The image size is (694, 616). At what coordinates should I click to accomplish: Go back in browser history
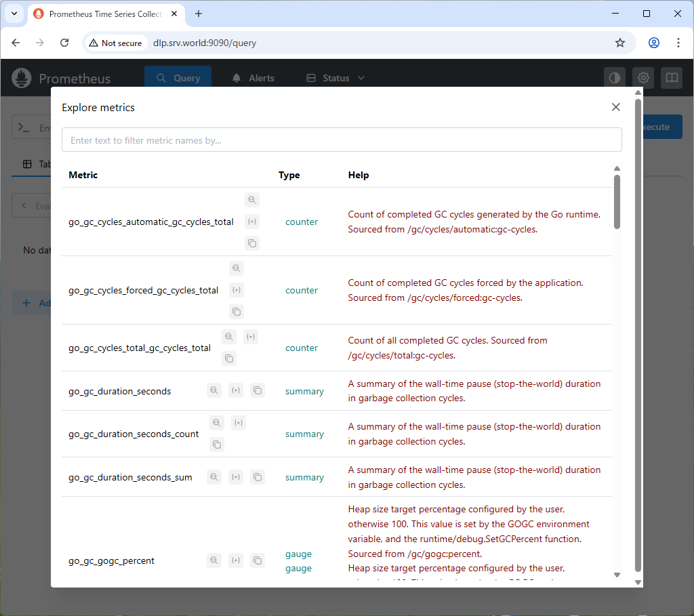point(16,43)
